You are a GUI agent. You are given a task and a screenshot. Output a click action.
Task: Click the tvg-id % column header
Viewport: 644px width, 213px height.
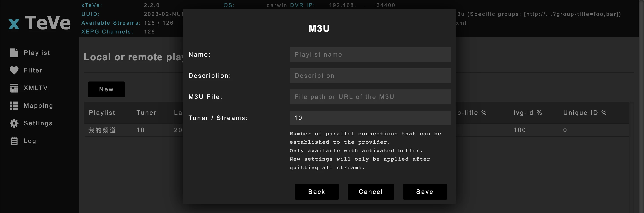(528, 113)
